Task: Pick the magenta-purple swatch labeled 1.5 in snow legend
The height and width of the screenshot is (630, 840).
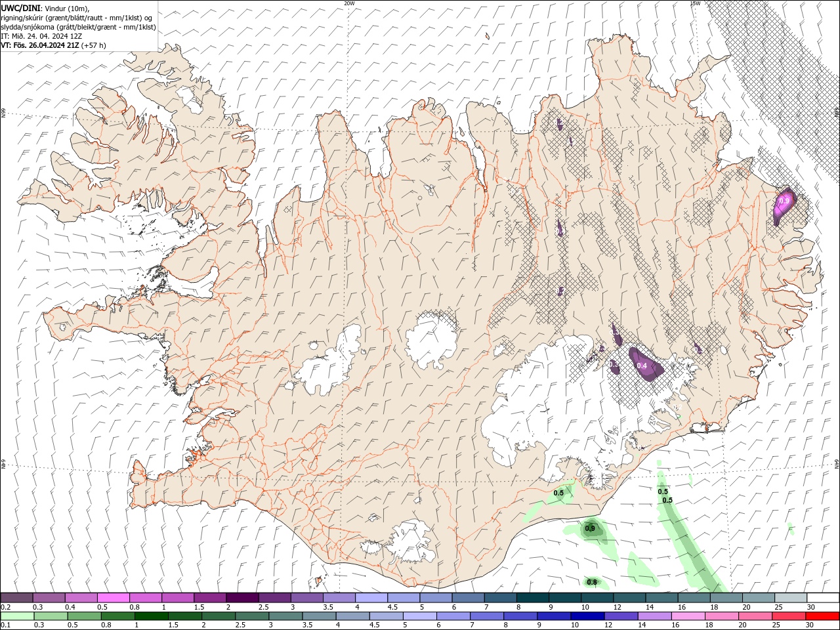Action: click(210, 597)
